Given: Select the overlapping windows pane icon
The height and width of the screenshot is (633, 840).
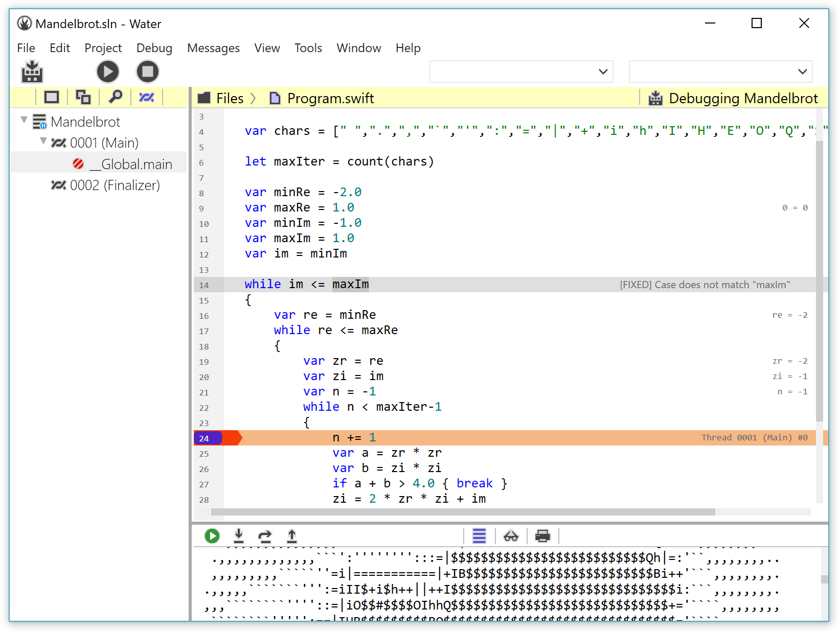Looking at the screenshot, I should click(x=83, y=97).
